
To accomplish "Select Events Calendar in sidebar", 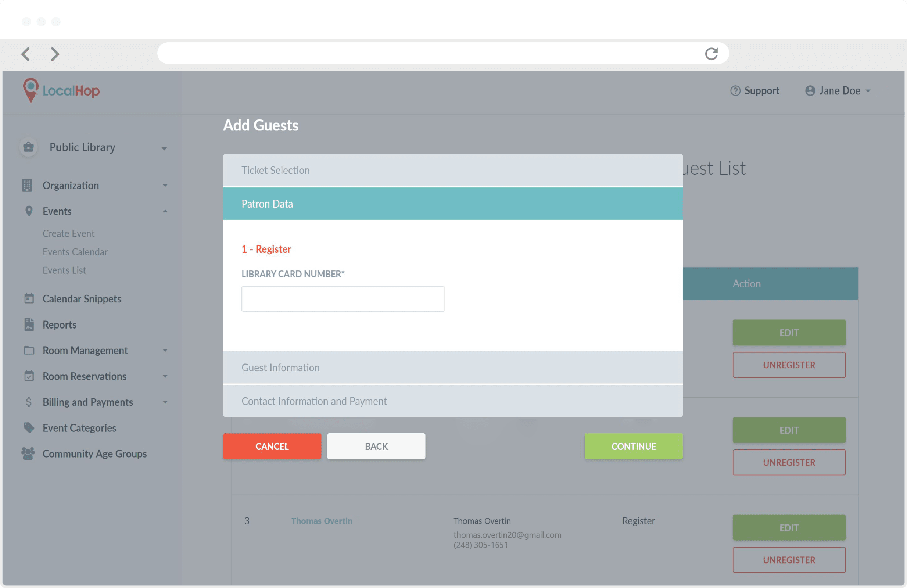I will 75,252.
